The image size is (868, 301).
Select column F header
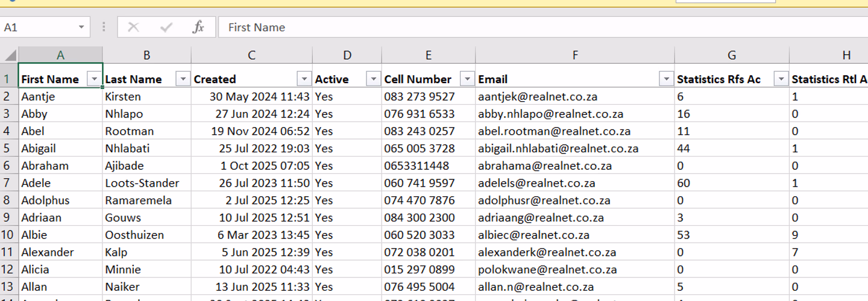tap(575, 55)
